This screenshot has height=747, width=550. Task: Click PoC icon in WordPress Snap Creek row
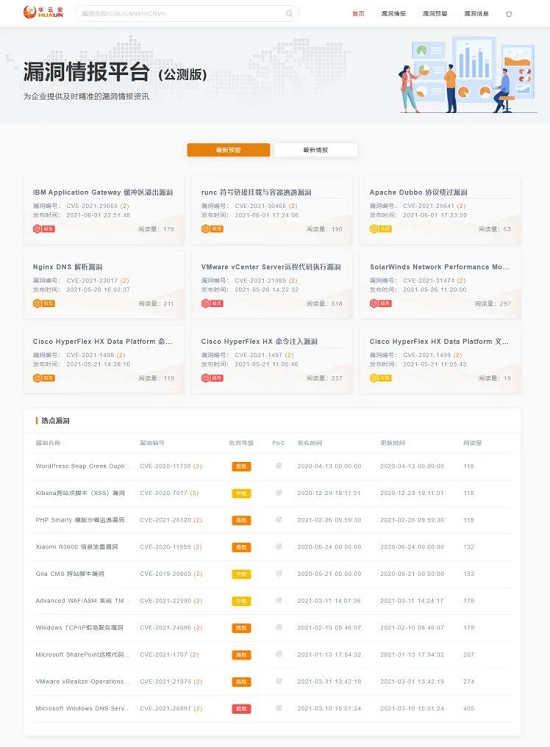[279, 466]
